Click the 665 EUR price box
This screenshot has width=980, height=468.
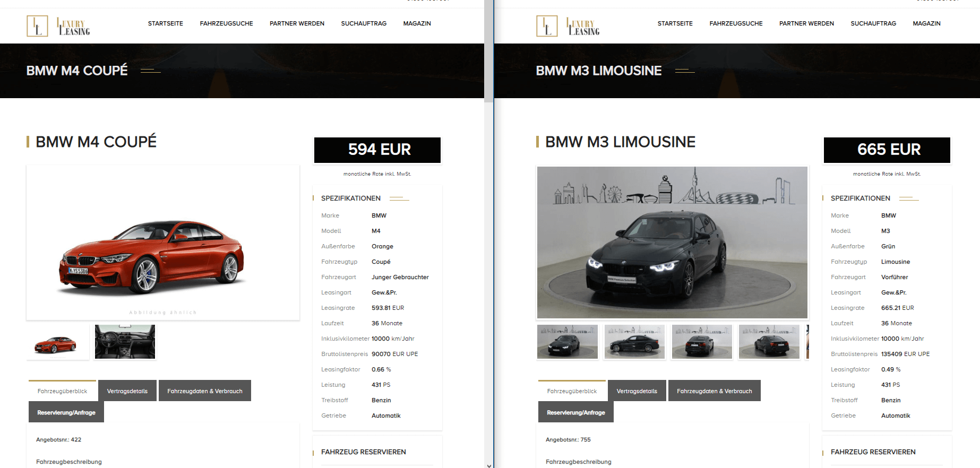click(x=887, y=150)
